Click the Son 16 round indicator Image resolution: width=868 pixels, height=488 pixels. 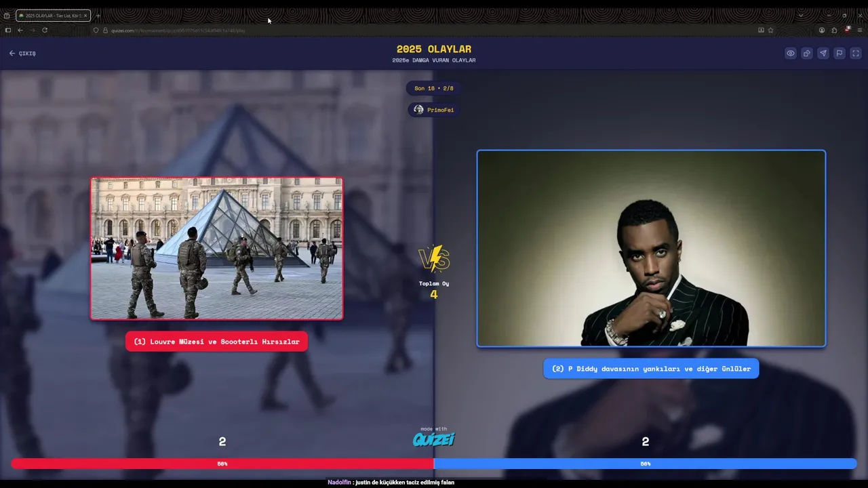click(x=434, y=88)
